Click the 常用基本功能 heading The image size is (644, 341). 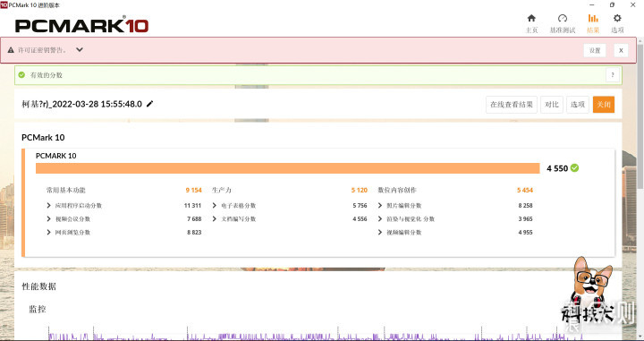[65, 190]
